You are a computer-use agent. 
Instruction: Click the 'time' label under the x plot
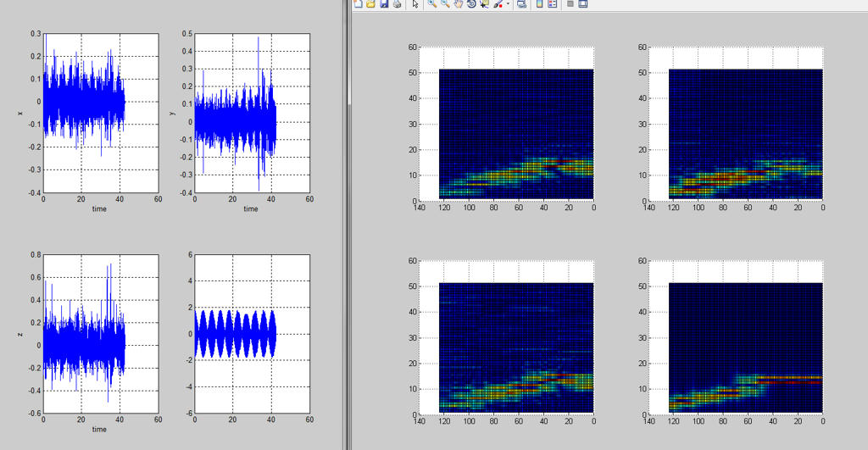(100, 209)
